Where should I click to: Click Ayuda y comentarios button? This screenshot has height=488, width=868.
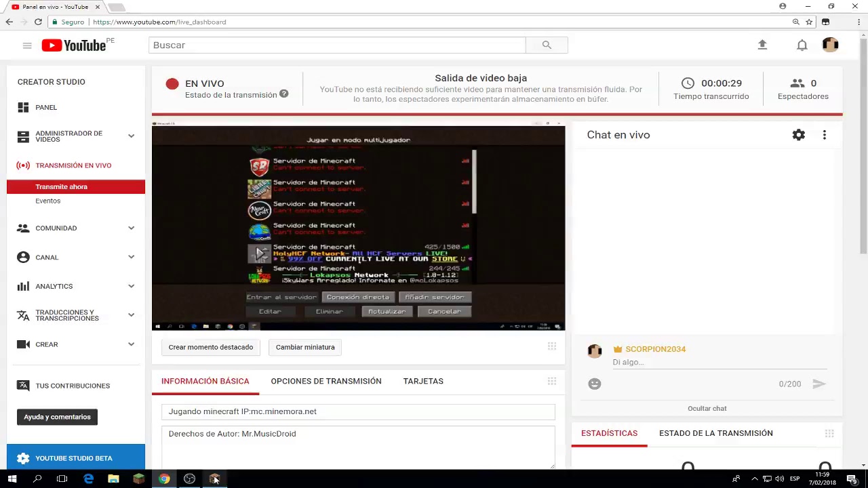pos(57,417)
